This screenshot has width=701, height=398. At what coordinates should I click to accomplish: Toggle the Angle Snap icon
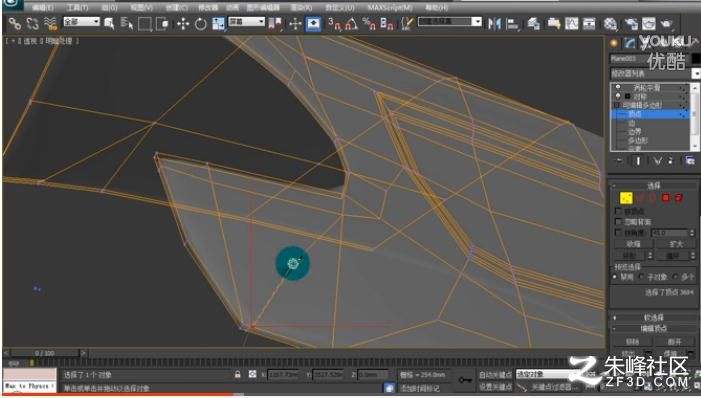[x=351, y=24]
